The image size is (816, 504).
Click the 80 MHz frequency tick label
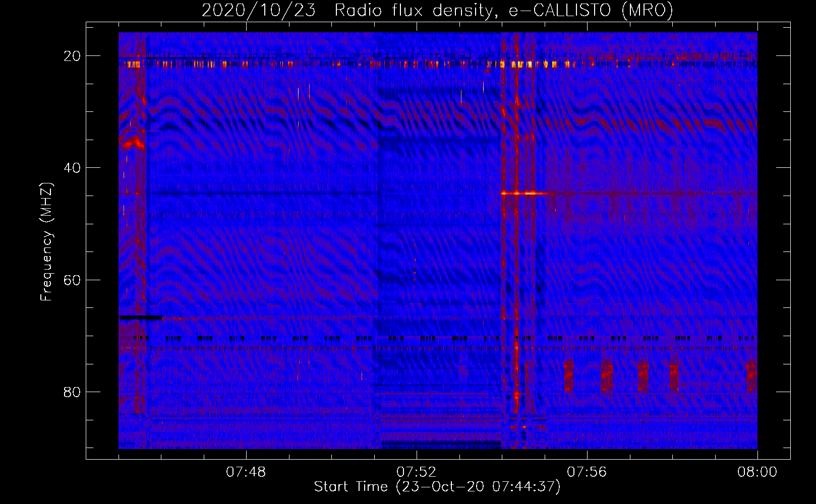(x=72, y=392)
